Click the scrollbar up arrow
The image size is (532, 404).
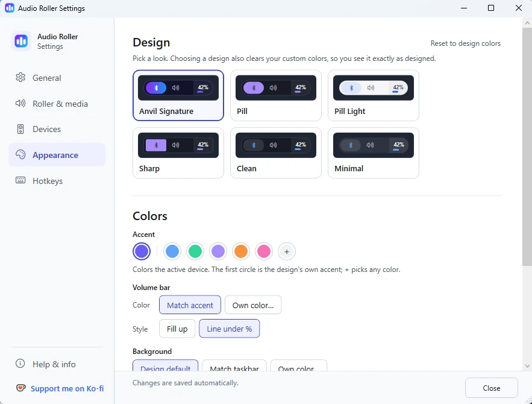pyautogui.click(x=527, y=23)
